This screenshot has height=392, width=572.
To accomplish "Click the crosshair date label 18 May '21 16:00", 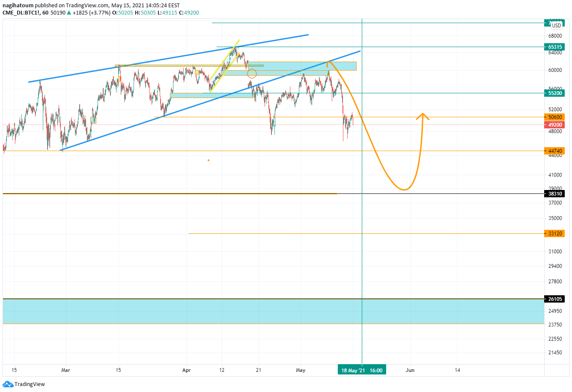I will pos(362,370).
